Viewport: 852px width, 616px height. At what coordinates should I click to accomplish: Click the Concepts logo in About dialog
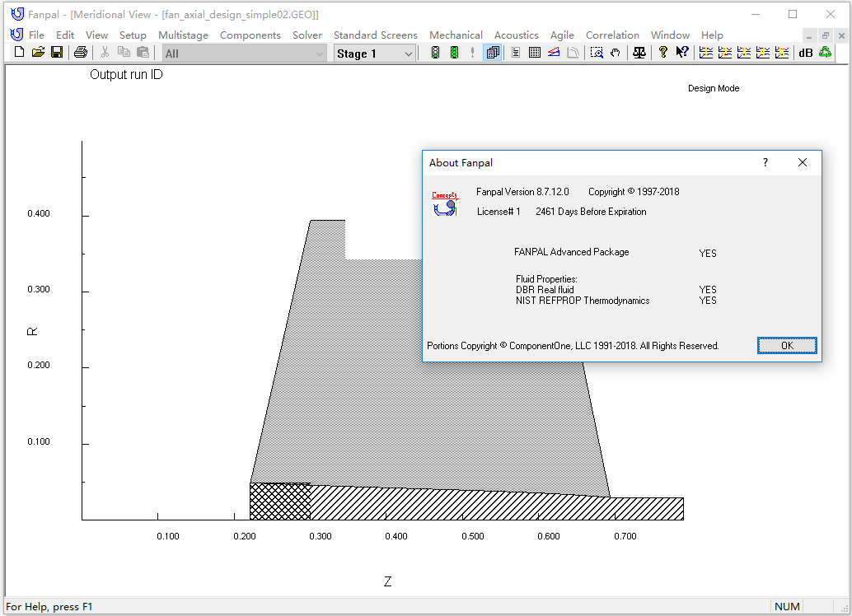click(x=445, y=203)
